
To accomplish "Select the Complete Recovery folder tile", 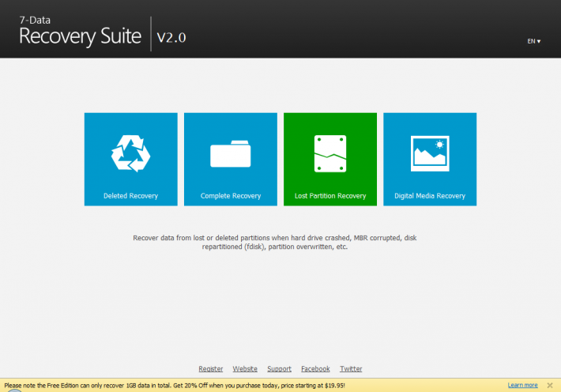I will pyautogui.click(x=231, y=160).
